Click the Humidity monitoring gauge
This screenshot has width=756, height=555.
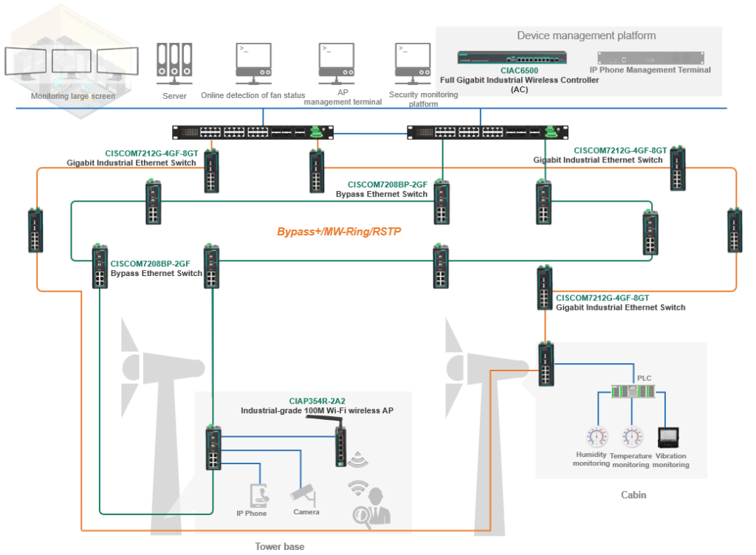[597, 437]
